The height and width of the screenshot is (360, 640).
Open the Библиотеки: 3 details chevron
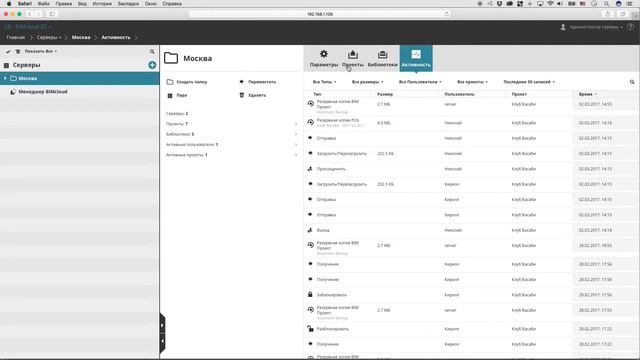[296, 134]
